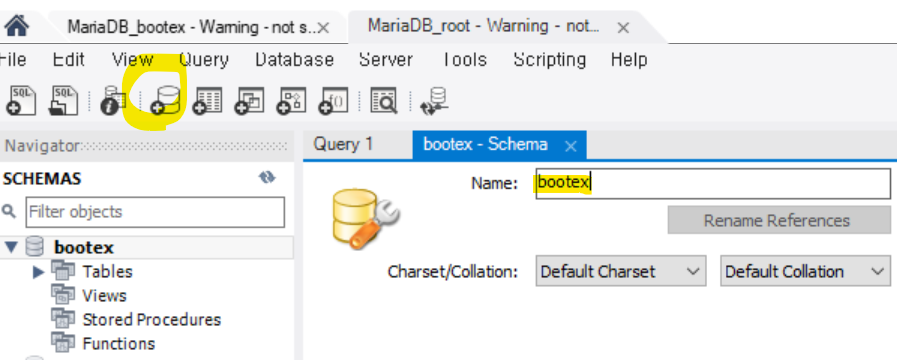Select the Stored Procedures tree label

coord(152,319)
